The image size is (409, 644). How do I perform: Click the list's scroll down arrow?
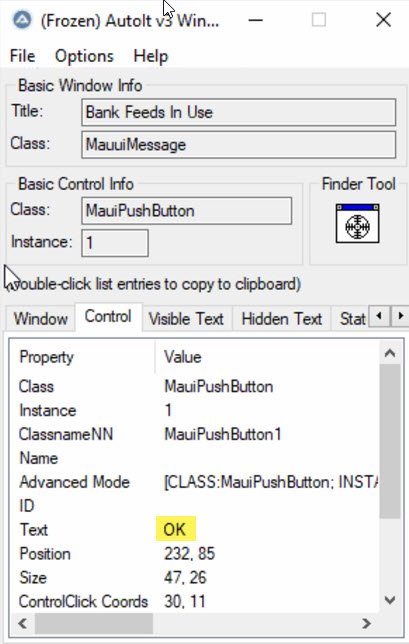pyautogui.click(x=390, y=600)
